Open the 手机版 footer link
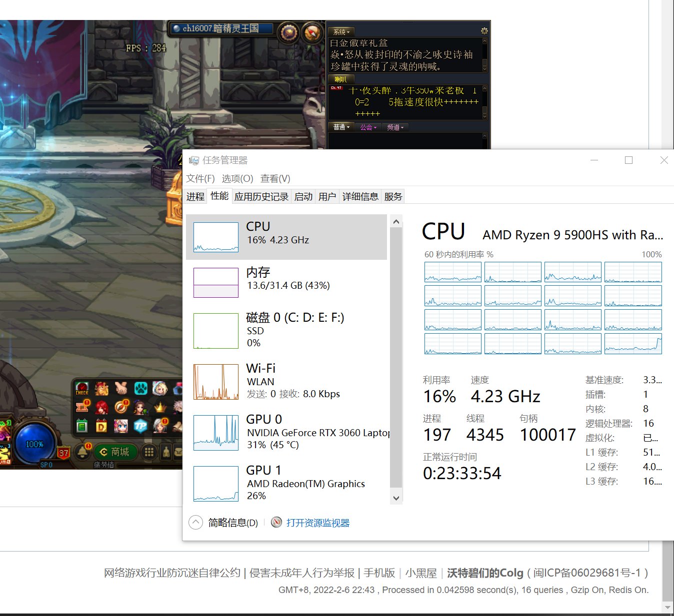The image size is (674, 616). (379, 573)
